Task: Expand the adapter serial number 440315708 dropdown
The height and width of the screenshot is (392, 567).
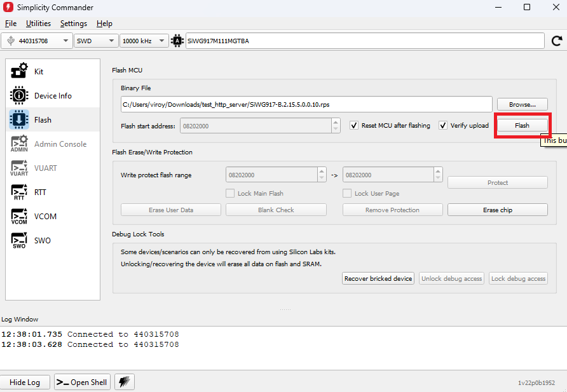Action: 37,41
